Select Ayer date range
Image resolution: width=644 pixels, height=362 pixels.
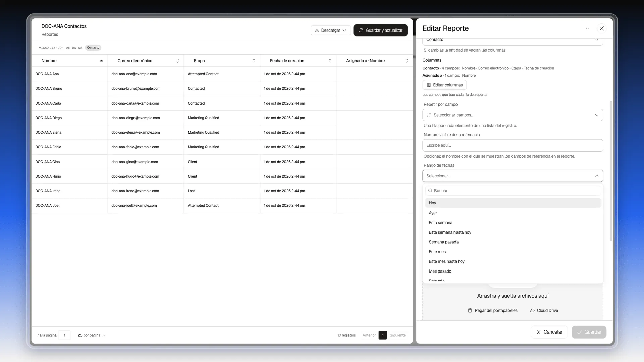[x=513, y=213]
